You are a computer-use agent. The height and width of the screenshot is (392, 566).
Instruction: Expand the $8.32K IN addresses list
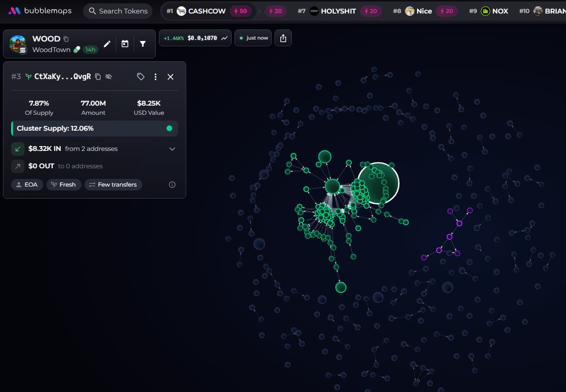click(x=172, y=149)
